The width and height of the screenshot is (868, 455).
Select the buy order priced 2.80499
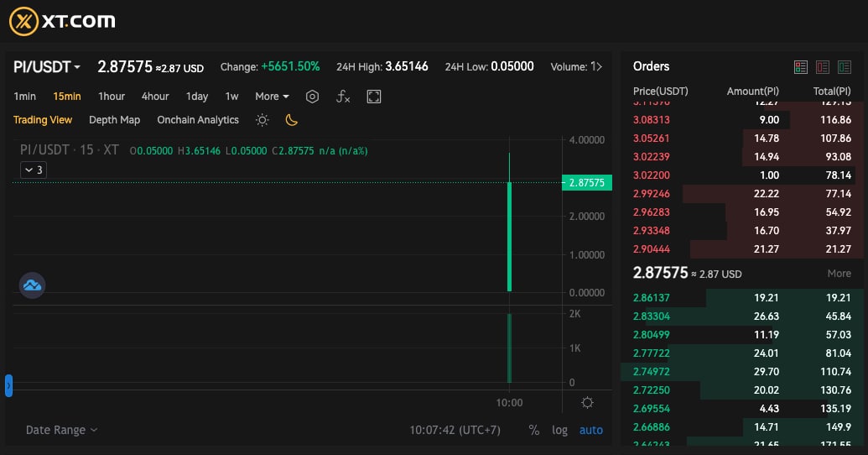pos(742,335)
